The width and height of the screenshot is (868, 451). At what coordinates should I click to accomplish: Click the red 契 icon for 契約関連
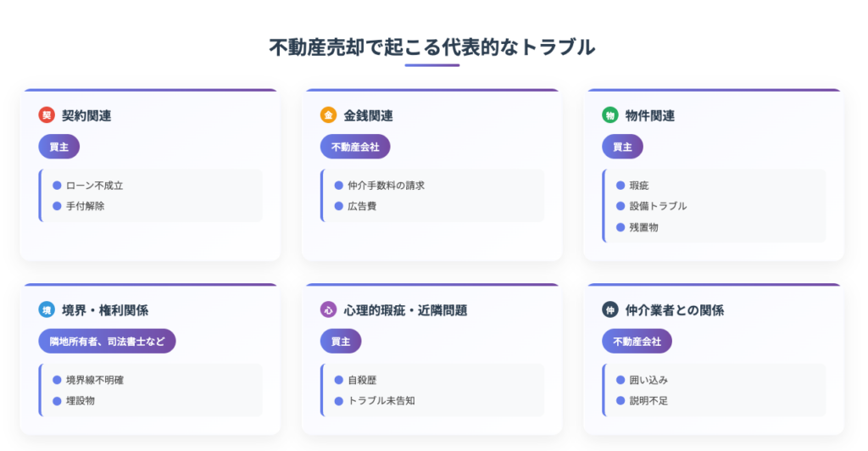(x=47, y=115)
